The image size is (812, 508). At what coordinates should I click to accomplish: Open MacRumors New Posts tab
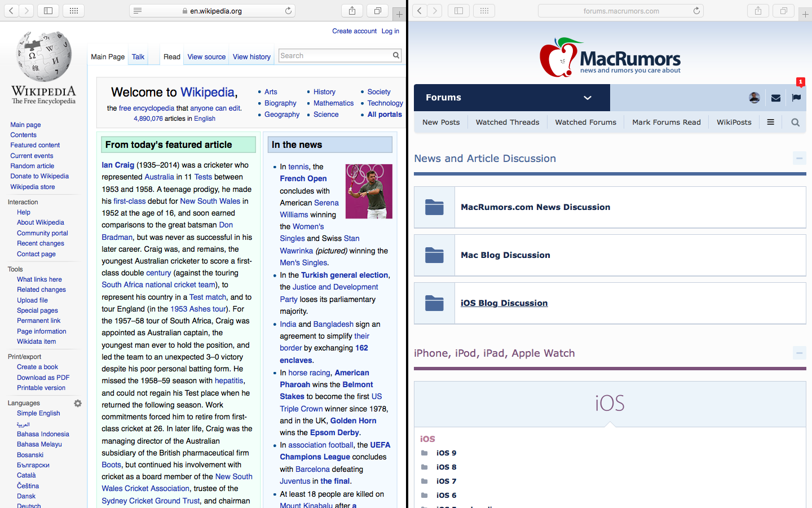pyautogui.click(x=441, y=122)
